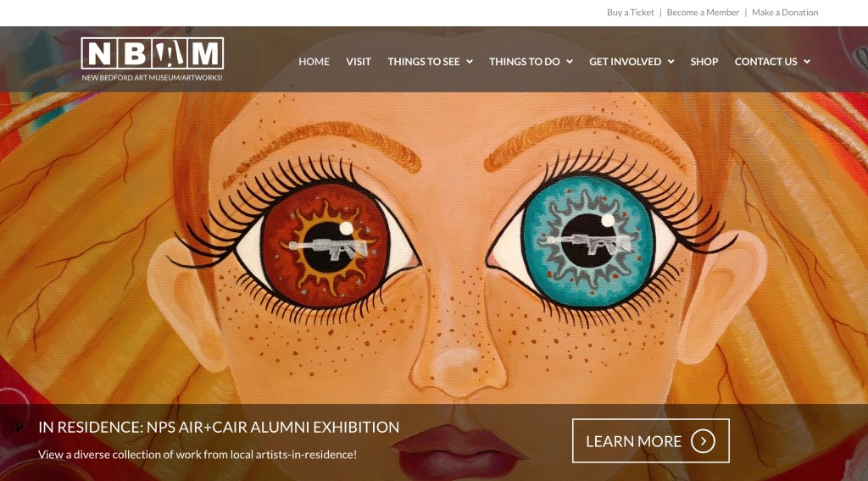Open the Visit menu item

click(359, 61)
